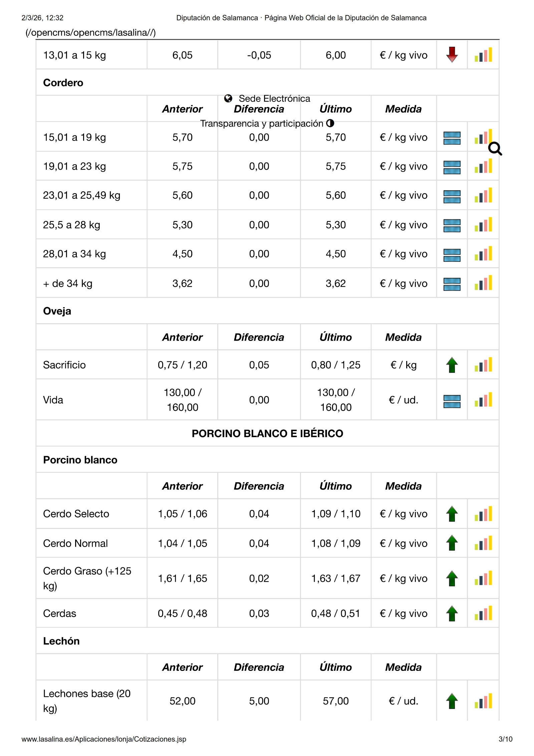Open bar chart icon for Cerdo Graso row
534x756 pixels.
[x=483, y=578]
